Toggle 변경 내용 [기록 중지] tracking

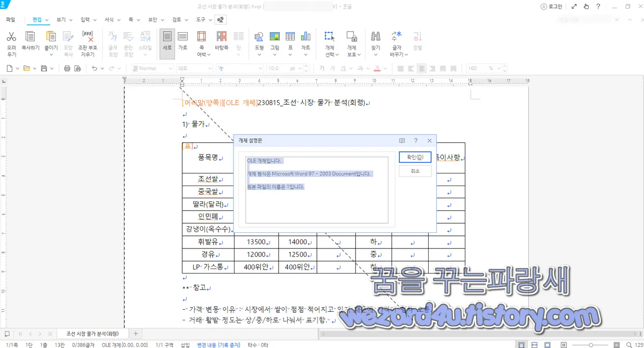pos(219,345)
